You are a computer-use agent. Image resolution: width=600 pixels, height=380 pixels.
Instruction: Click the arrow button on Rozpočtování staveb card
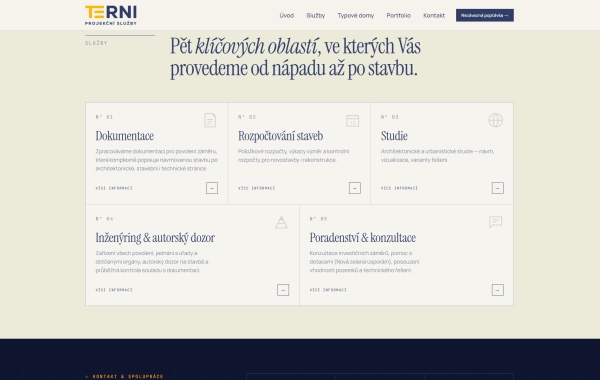click(x=355, y=188)
